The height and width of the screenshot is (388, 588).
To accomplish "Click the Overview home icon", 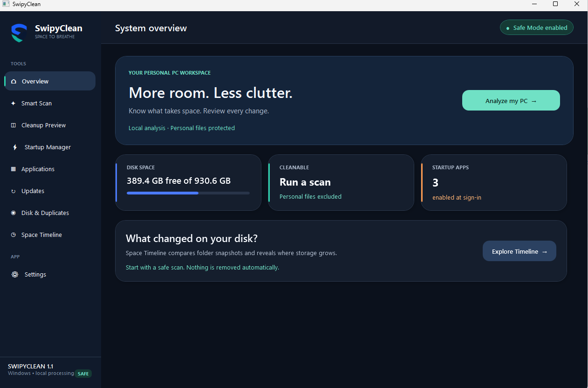I will coord(14,82).
